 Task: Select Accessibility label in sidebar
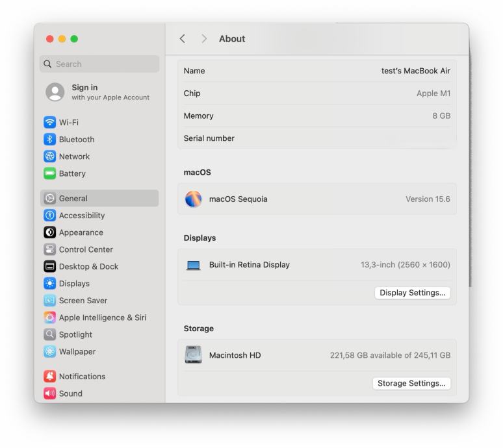[x=82, y=216]
